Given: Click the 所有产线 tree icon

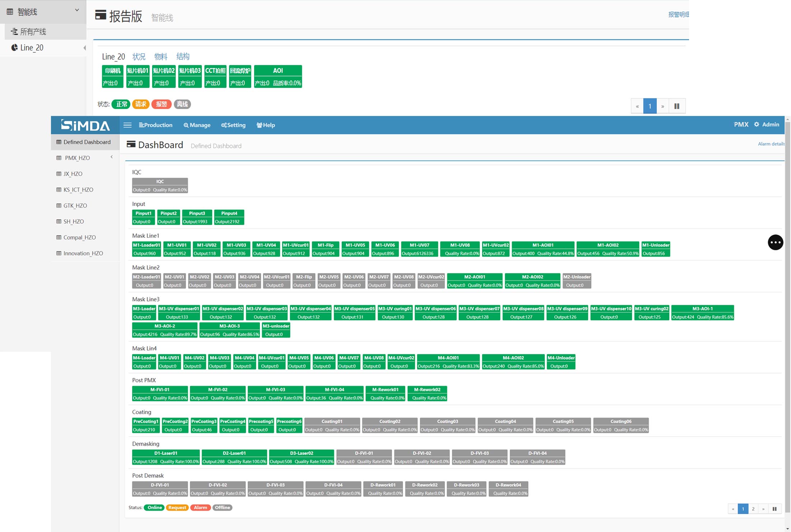Looking at the screenshot, I should (x=14, y=32).
